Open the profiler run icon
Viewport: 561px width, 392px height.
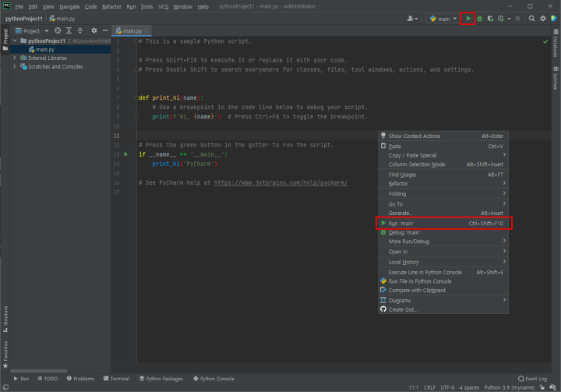(501, 19)
